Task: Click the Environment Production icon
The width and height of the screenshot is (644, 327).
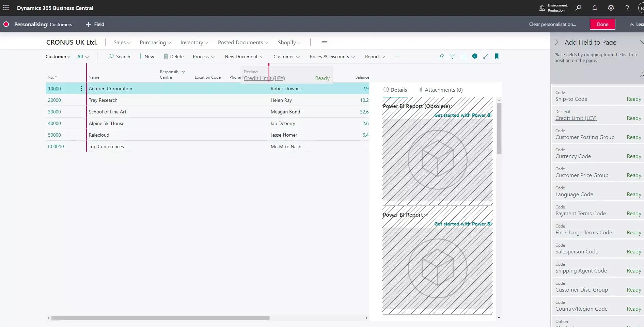Action: tap(542, 8)
